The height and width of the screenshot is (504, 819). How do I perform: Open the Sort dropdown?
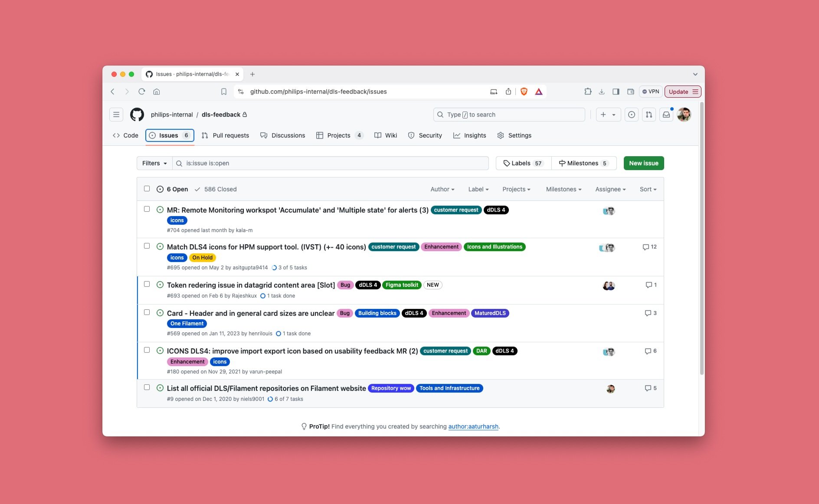point(648,189)
